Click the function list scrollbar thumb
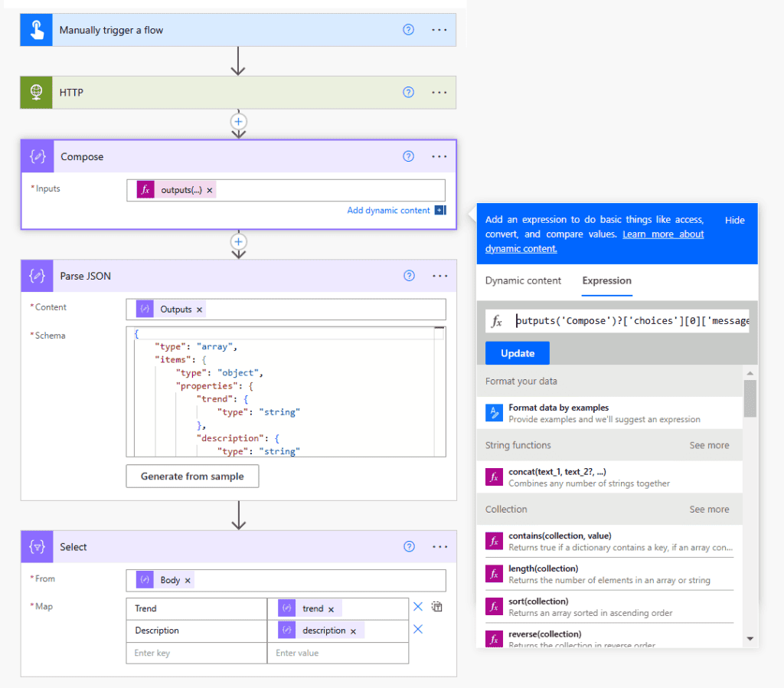Viewport: 784px width, 688px height. coord(750,397)
